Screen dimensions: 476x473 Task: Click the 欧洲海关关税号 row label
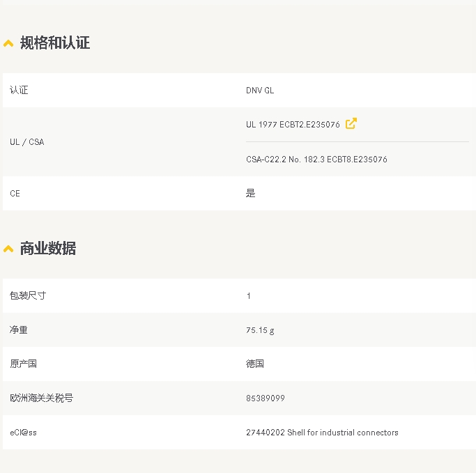pos(41,398)
